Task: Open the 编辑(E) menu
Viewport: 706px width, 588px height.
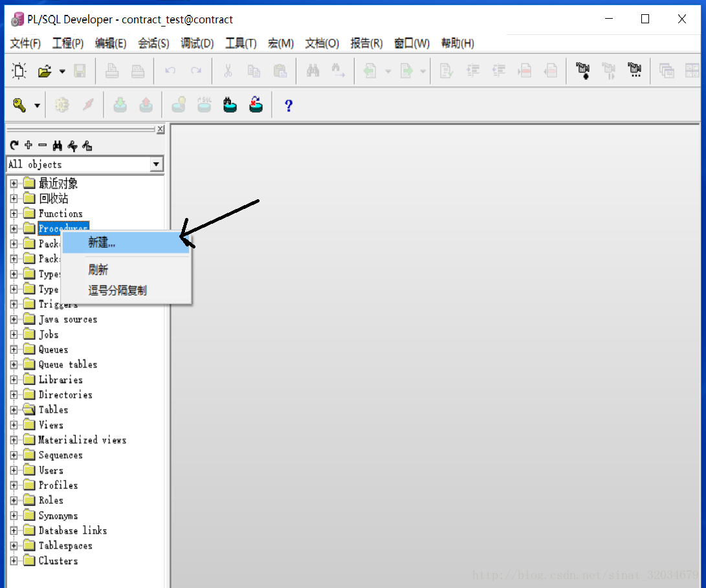Action: point(111,43)
